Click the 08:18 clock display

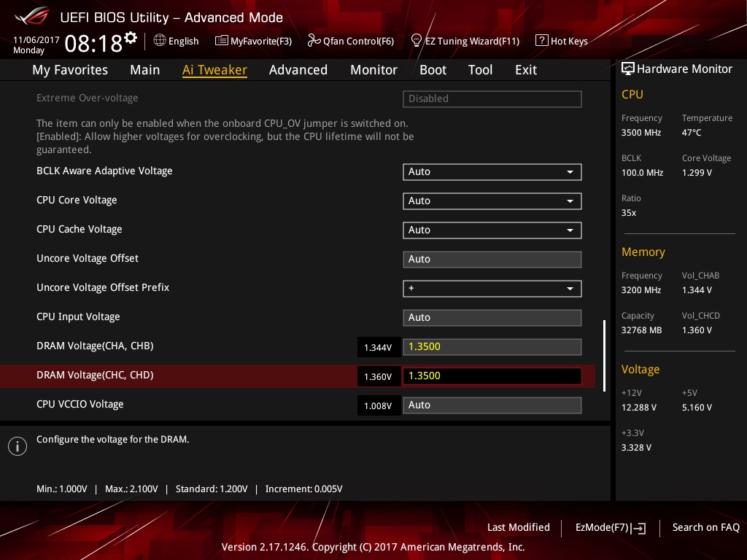pos(93,43)
